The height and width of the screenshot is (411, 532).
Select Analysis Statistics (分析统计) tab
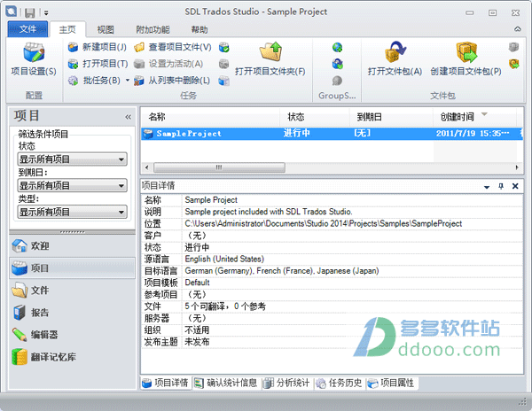click(x=287, y=383)
